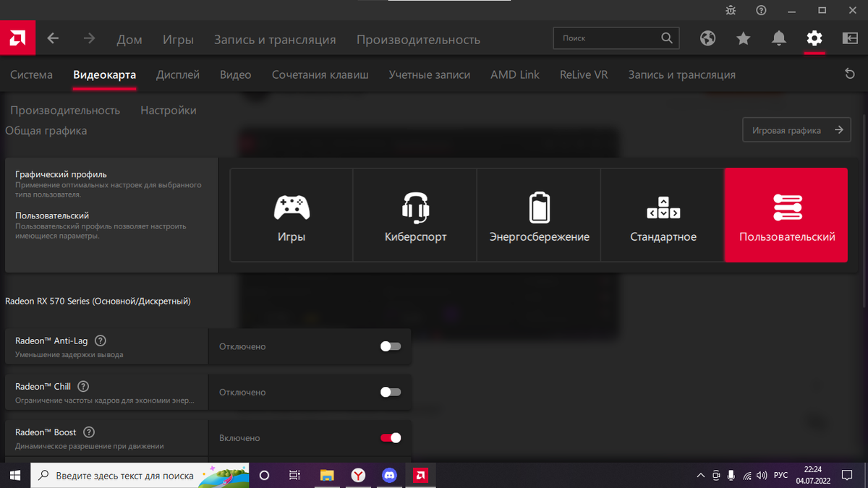
Task: Click the AMD logo home icon
Action: (x=17, y=38)
